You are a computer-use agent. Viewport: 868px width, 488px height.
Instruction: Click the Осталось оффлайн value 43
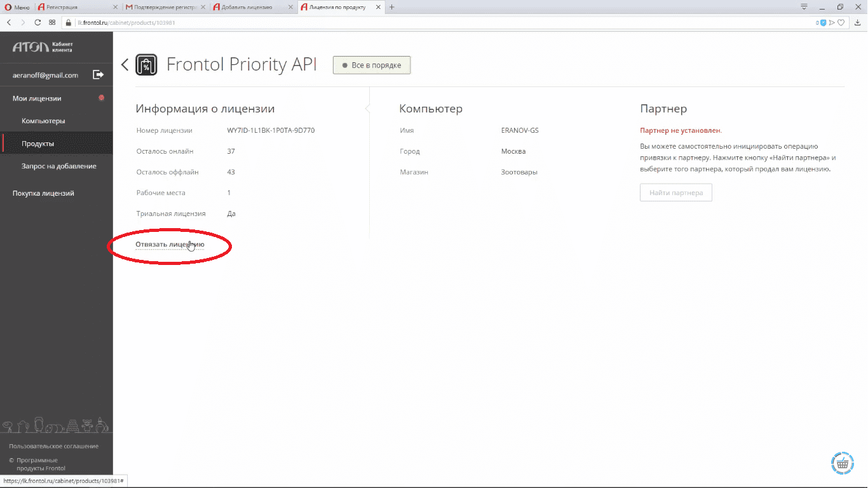pos(231,172)
